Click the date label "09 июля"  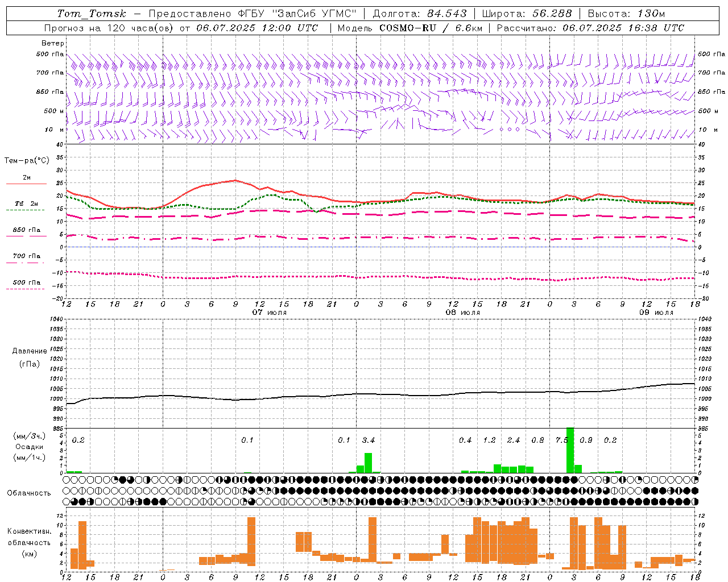click(656, 313)
